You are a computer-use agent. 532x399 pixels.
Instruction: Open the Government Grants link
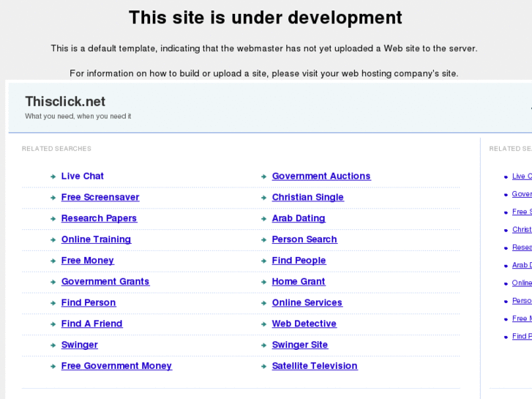(x=105, y=281)
